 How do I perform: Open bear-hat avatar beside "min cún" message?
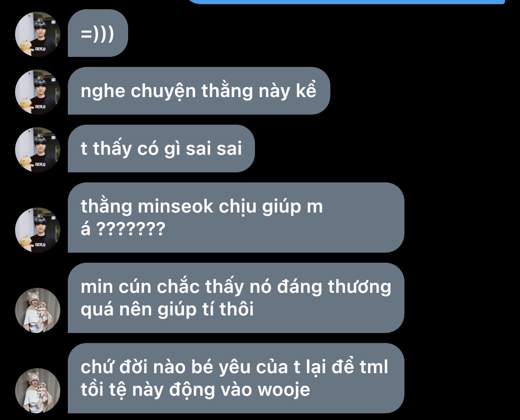point(38,310)
